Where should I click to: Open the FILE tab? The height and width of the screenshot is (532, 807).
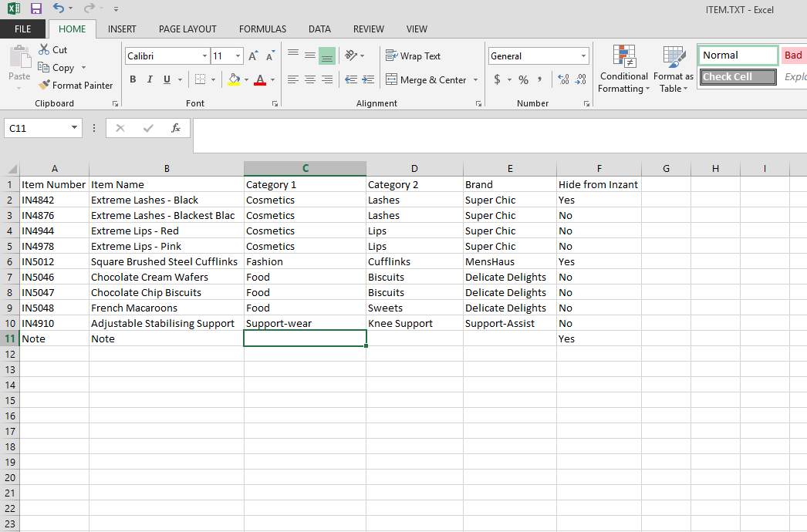(22, 29)
